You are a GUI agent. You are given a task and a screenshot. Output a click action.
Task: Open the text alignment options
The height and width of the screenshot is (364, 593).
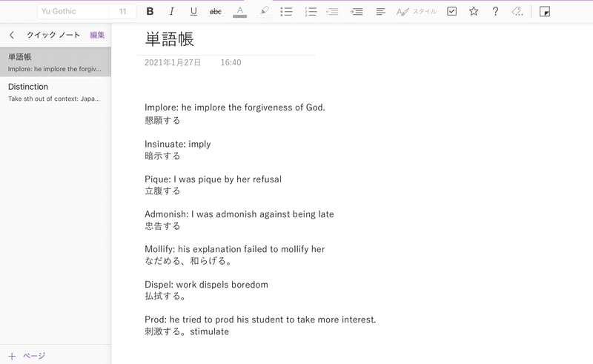pos(380,12)
